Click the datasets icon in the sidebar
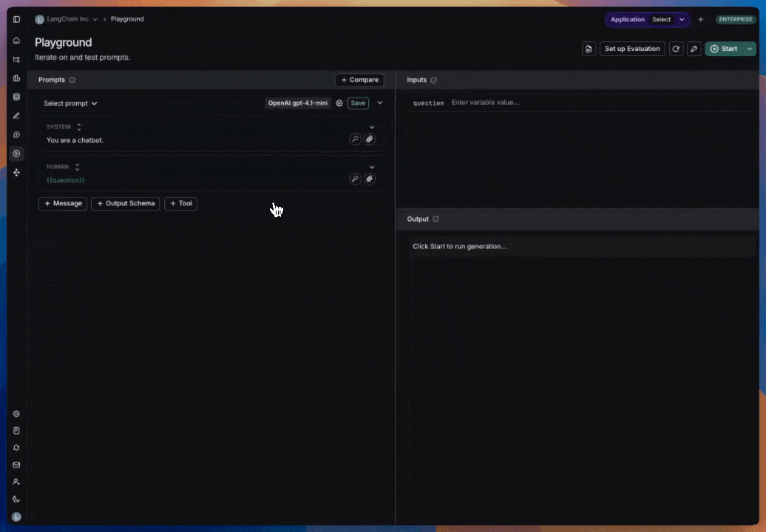766x532 pixels. click(16, 97)
